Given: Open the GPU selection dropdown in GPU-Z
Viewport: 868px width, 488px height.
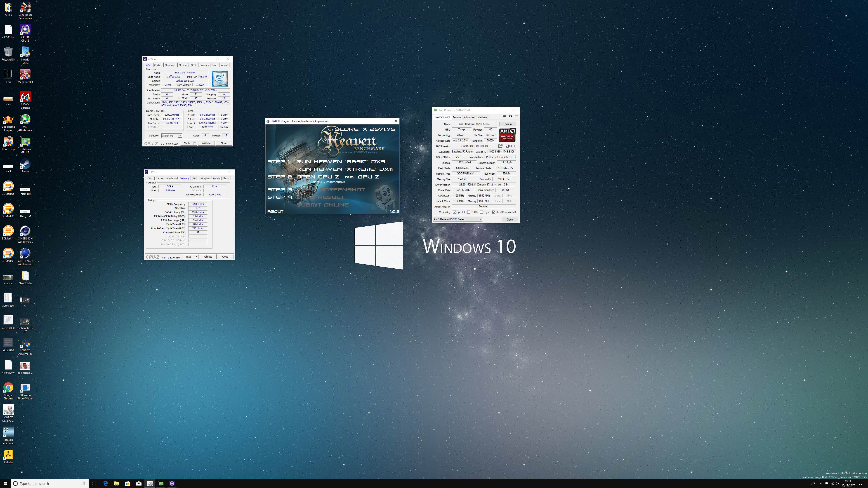Looking at the screenshot, I should [x=458, y=219].
